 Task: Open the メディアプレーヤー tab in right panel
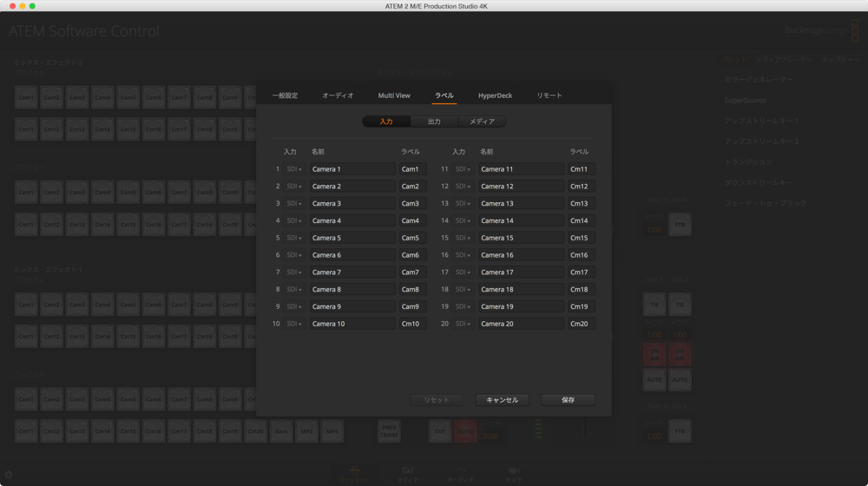pos(785,59)
